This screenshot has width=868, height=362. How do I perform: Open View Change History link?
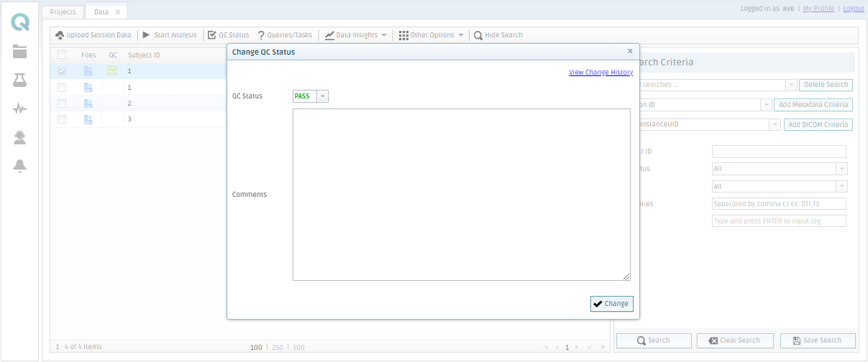pyautogui.click(x=600, y=73)
